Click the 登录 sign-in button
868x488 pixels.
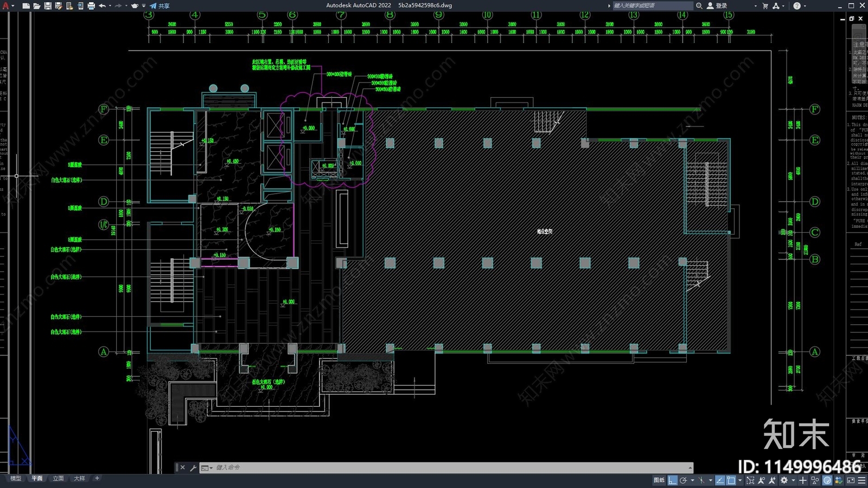[x=717, y=5]
